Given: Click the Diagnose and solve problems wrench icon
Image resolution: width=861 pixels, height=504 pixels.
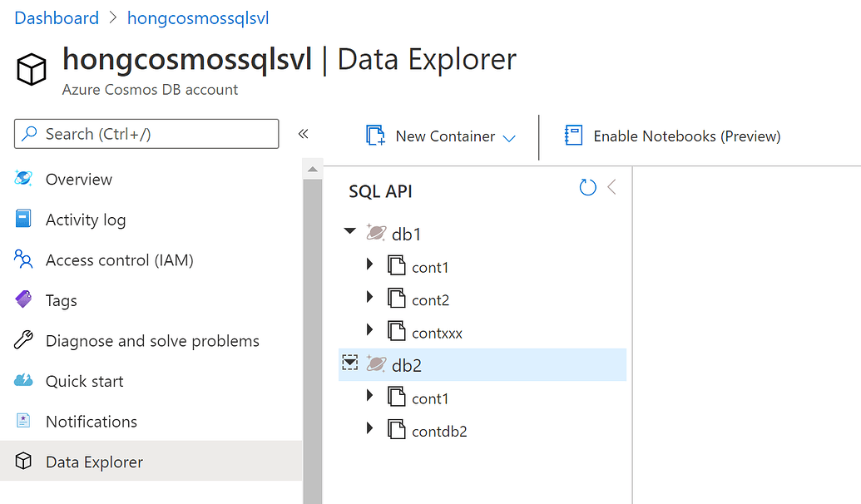Looking at the screenshot, I should click(x=23, y=340).
